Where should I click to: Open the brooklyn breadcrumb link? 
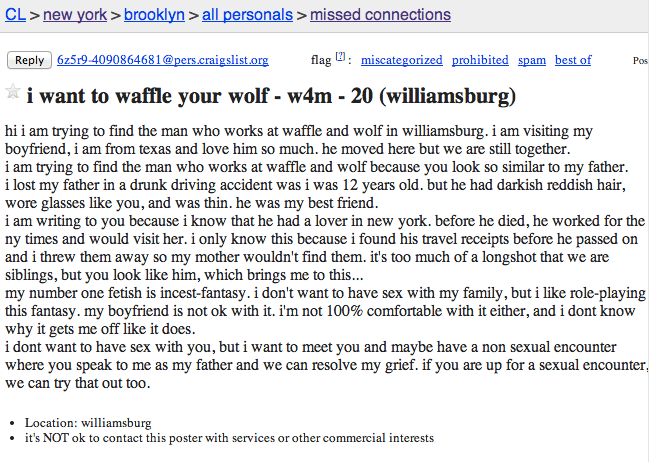coord(154,15)
